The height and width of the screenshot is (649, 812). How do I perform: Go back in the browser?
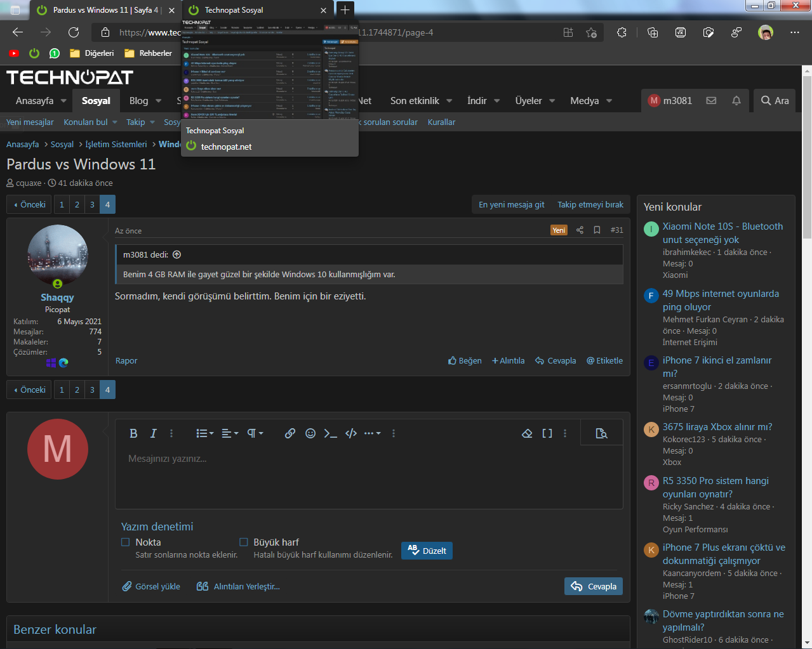pyautogui.click(x=18, y=32)
